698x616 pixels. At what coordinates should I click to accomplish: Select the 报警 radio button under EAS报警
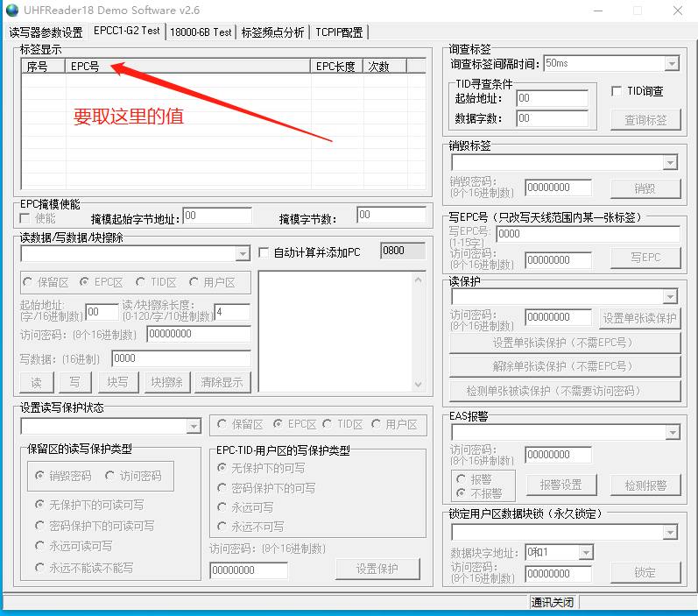(462, 479)
